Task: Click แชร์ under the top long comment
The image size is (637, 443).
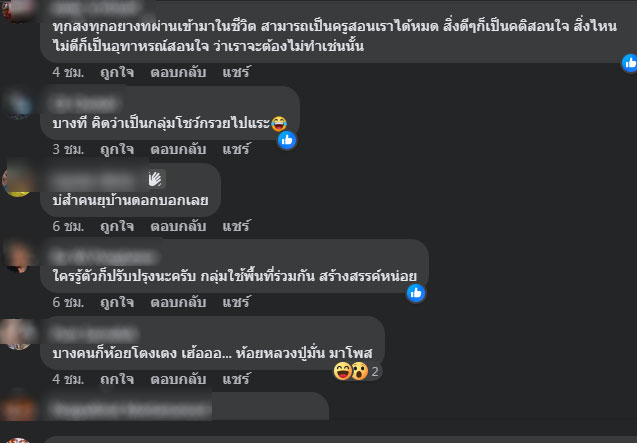Action: click(236, 72)
